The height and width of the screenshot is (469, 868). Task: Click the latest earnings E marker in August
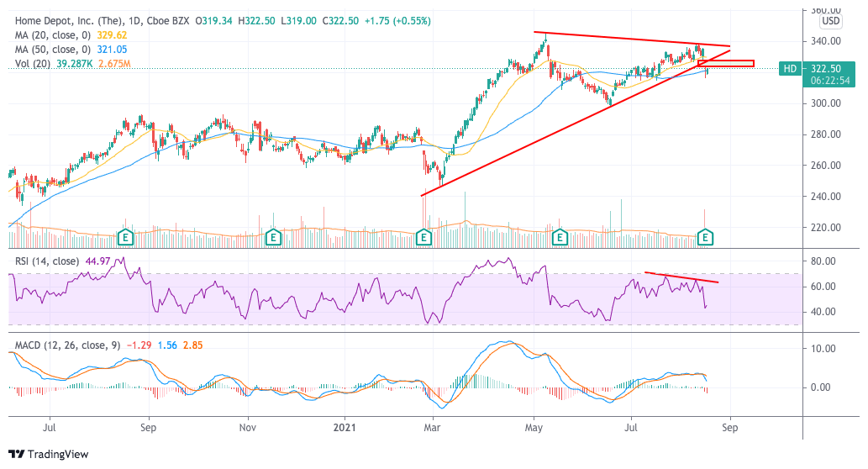tap(705, 238)
